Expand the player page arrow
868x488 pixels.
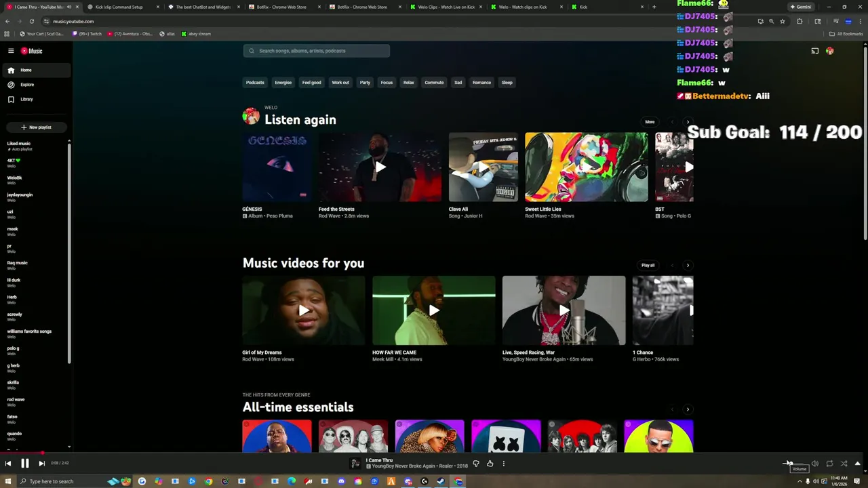(857, 464)
